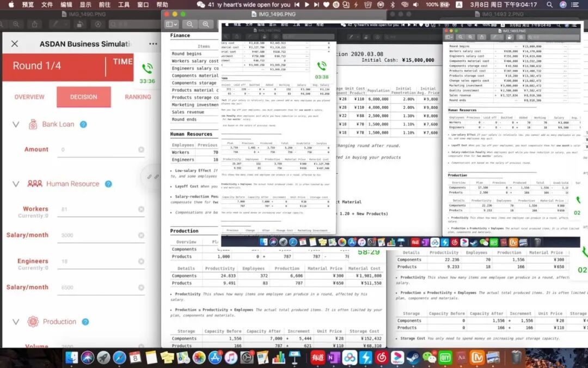Close the ASDAN Business Simulation page with X
Screen dimensions: 588x368
(15, 44)
